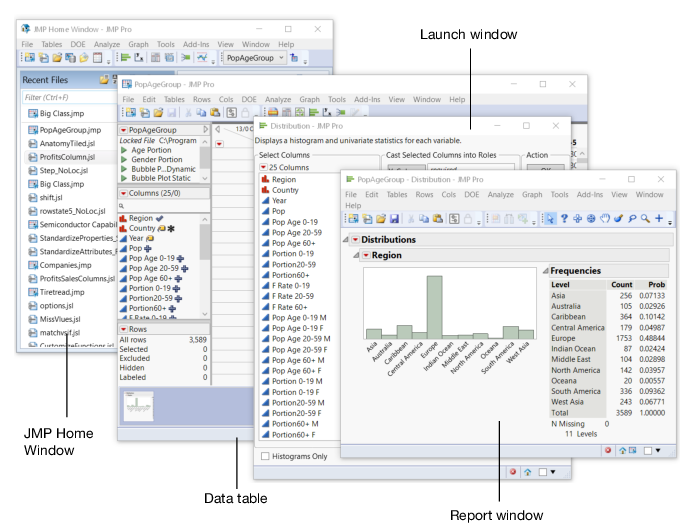Click the Europe histogram bar
The height and width of the screenshot is (531, 682).
coord(434,307)
